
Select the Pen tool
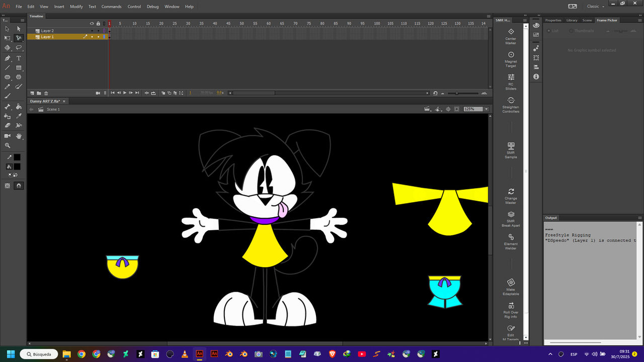[7, 58]
